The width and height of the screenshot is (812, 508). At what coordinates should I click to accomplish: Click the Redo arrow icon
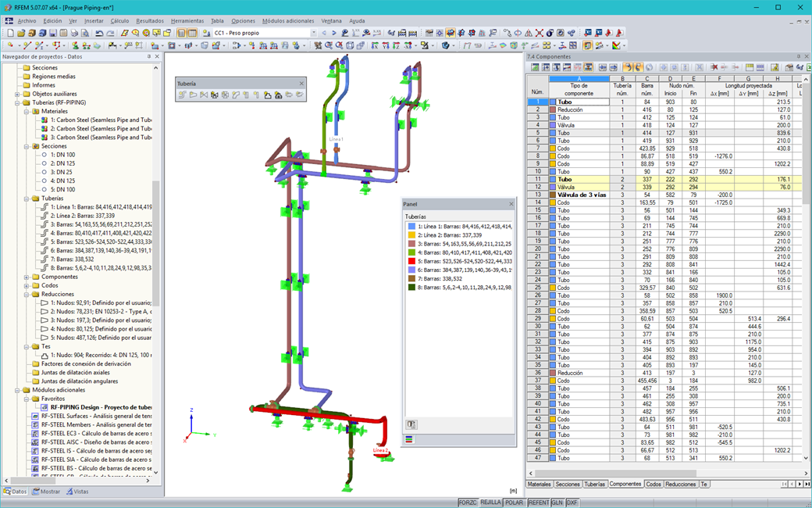pyautogui.click(x=110, y=33)
